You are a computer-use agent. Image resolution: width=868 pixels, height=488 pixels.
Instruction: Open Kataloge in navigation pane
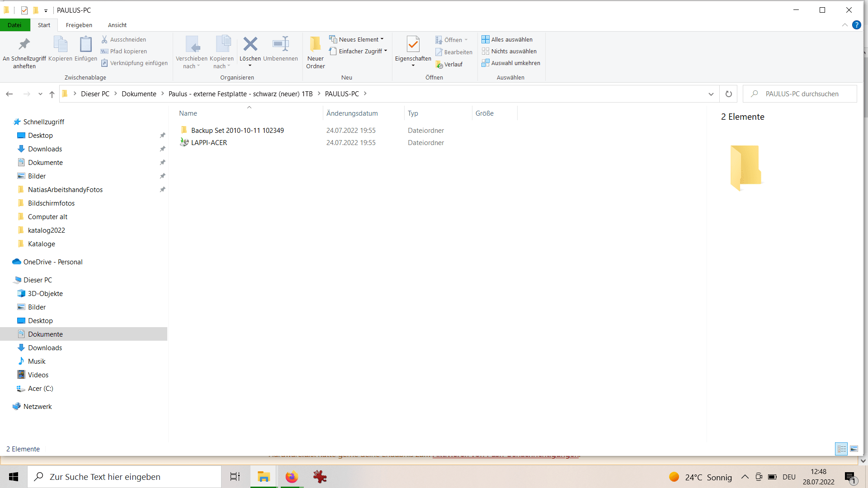pyautogui.click(x=41, y=244)
